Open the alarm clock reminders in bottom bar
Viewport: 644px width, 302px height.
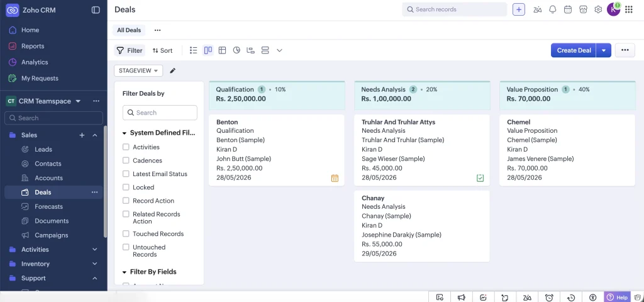(x=549, y=297)
